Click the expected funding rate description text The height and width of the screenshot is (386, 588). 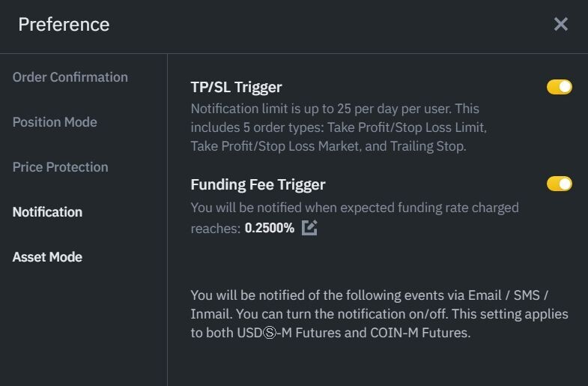click(355, 217)
